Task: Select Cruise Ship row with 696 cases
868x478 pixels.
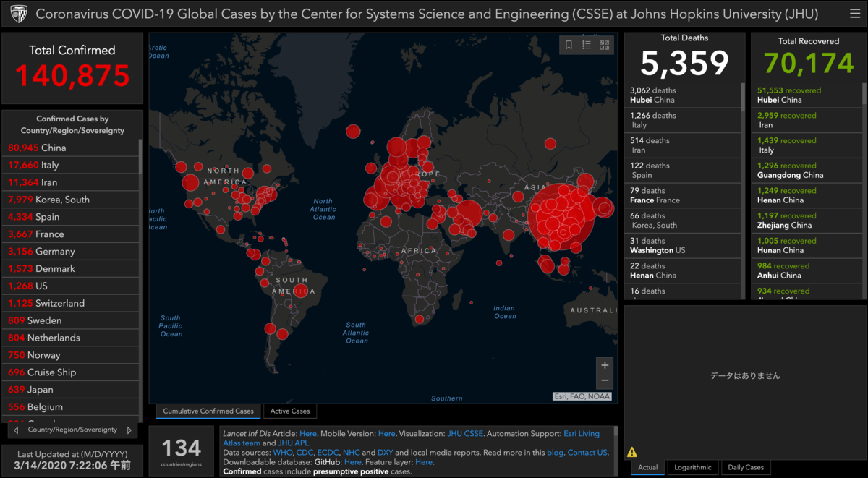Action: pos(70,372)
